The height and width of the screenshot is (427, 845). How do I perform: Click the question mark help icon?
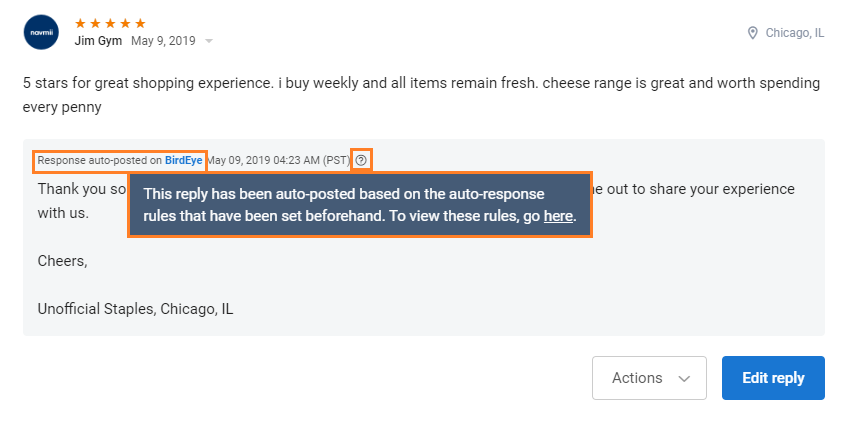coord(361,160)
